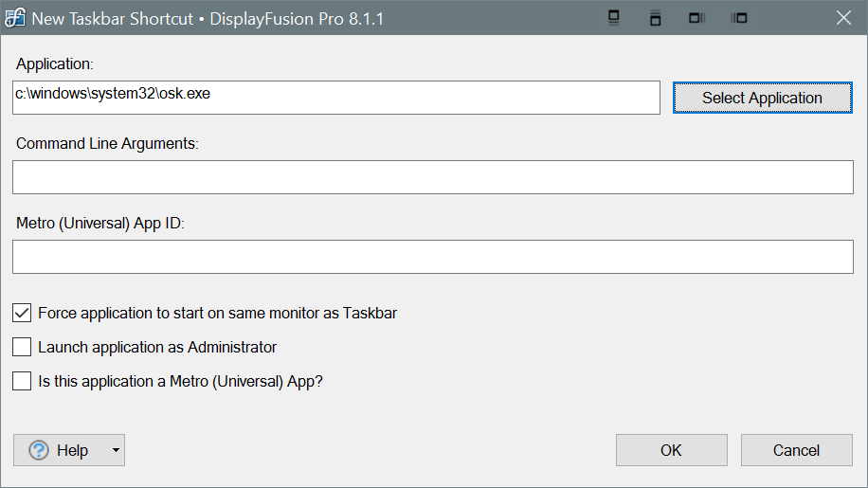Viewport: 868px width, 488px height.
Task: Click the blue question mark Help icon
Action: click(x=39, y=450)
